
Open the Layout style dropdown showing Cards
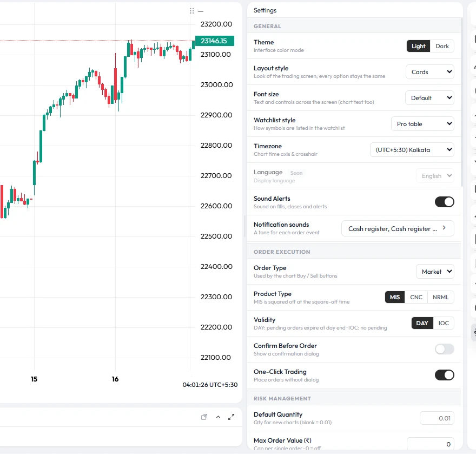click(430, 72)
